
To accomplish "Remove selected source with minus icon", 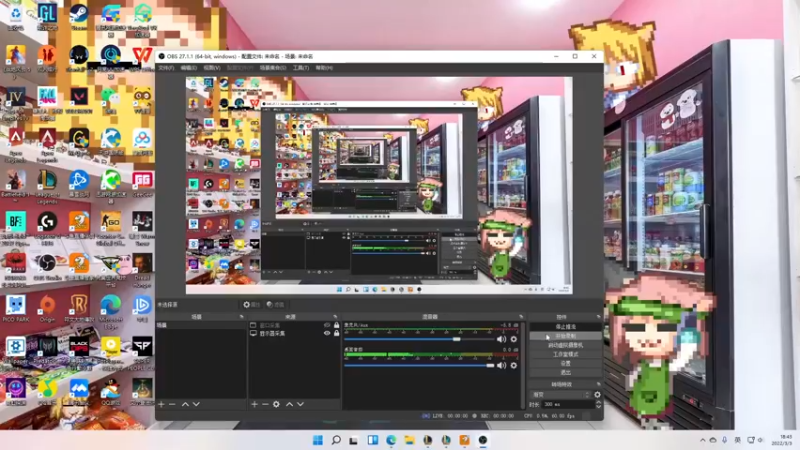I will [265, 404].
